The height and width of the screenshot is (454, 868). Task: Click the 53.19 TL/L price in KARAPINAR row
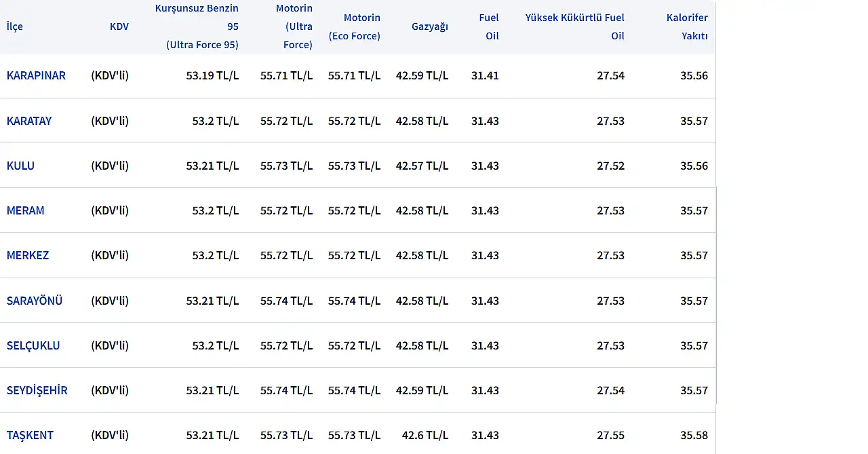(x=212, y=75)
